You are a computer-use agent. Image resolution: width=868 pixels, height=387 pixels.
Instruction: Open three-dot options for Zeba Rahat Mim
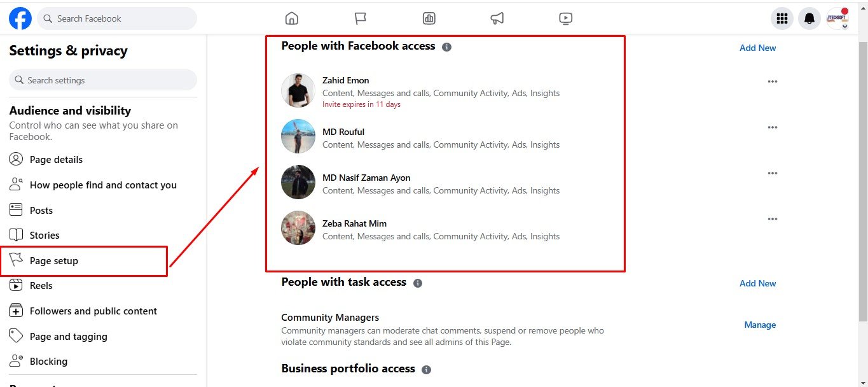(x=773, y=219)
